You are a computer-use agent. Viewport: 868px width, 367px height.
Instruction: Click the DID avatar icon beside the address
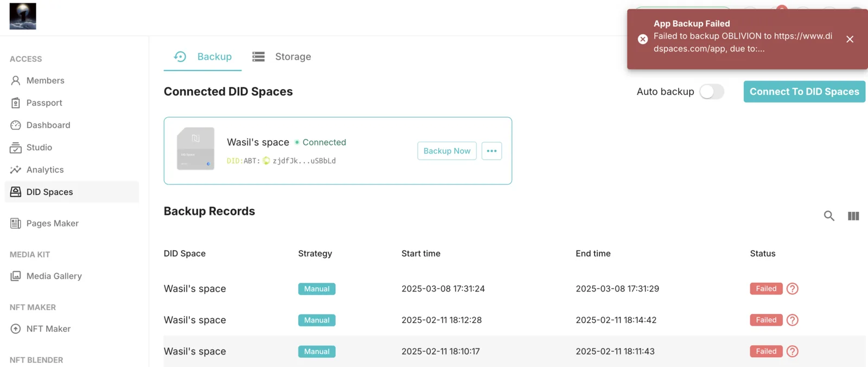coord(266,161)
